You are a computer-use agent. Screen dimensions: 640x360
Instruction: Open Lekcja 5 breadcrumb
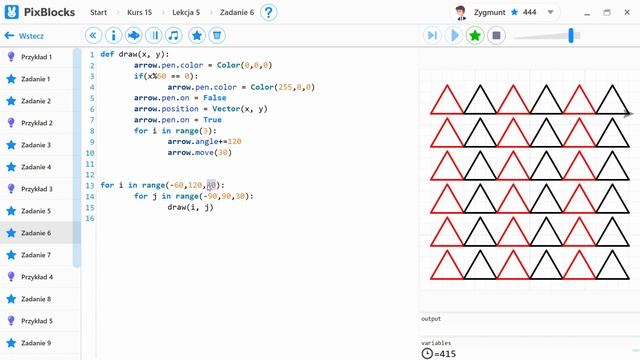pos(186,12)
